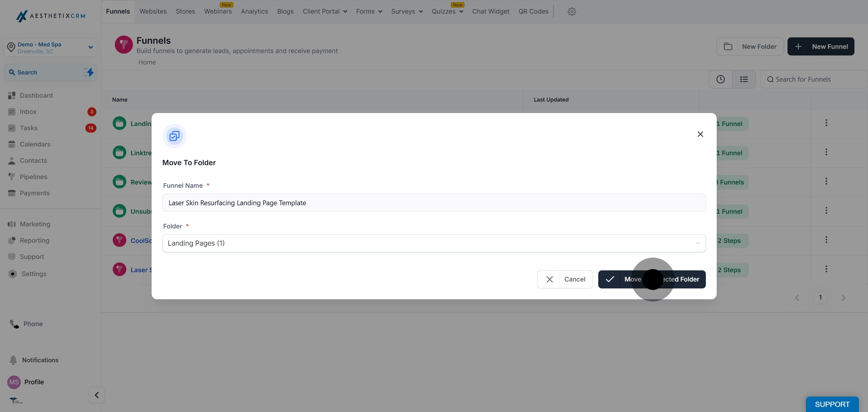
Task: Click the blue SUPPORT button
Action: (x=832, y=404)
